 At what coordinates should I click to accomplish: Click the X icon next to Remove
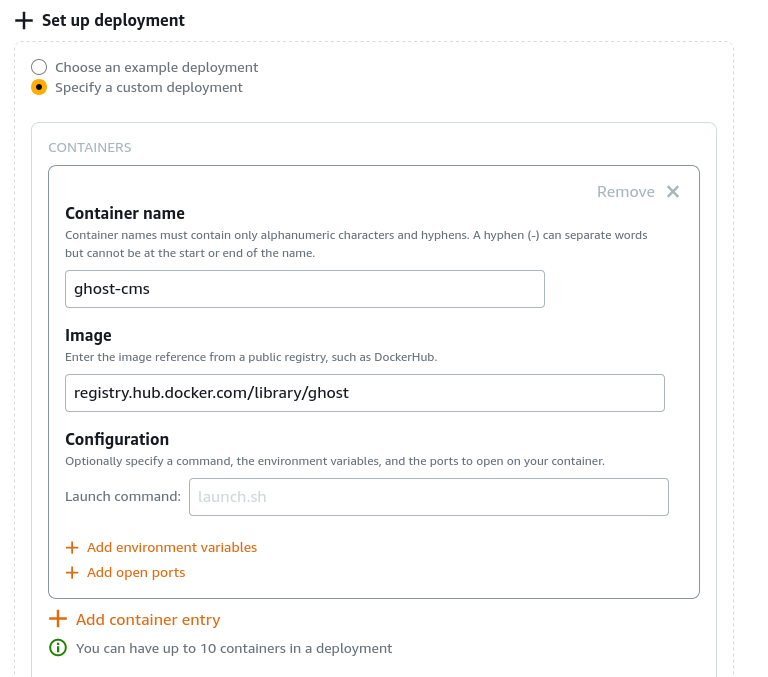click(673, 192)
